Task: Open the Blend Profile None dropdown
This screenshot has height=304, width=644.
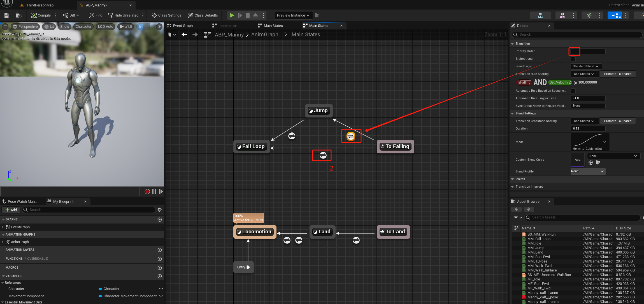Action: [x=588, y=171]
